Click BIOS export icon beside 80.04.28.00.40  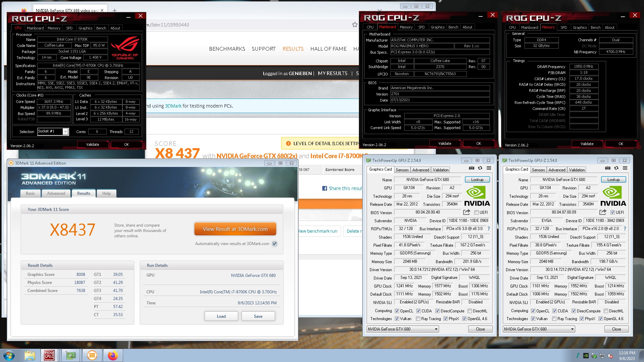pyautogui.click(x=467, y=212)
